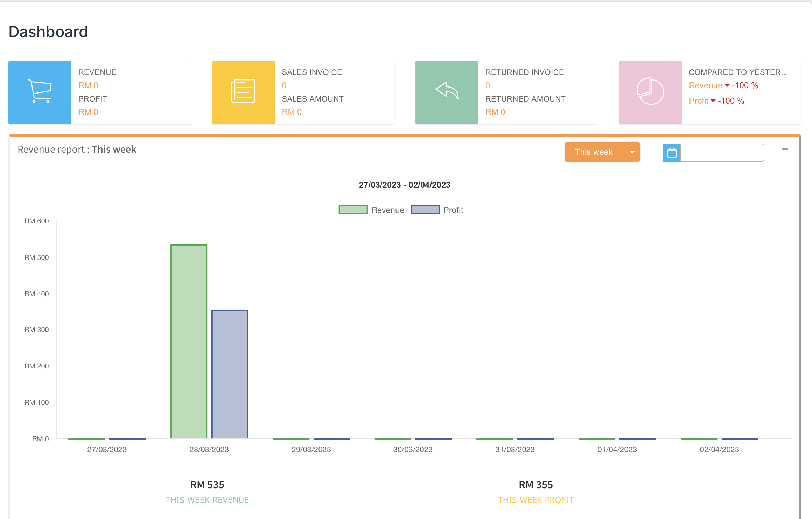The image size is (812, 519).
Task: Click the caret arrow on This week button
Action: click(x=632, y=152)
